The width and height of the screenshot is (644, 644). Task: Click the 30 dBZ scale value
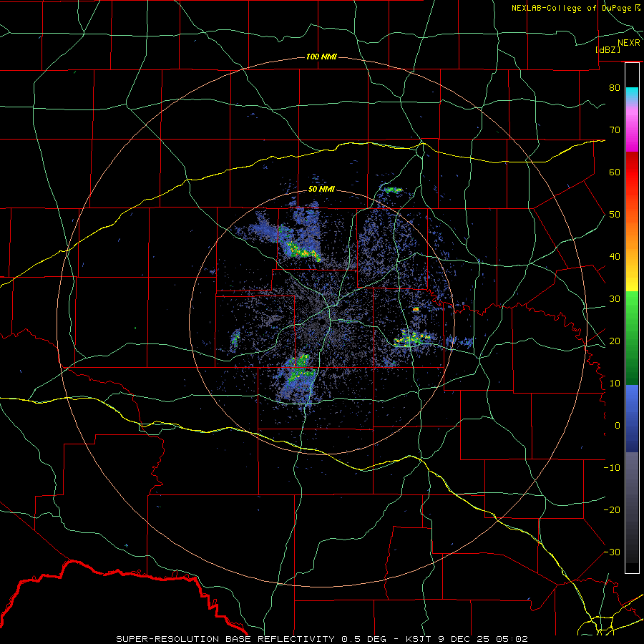pyautogui.click(x=615, y=299)
